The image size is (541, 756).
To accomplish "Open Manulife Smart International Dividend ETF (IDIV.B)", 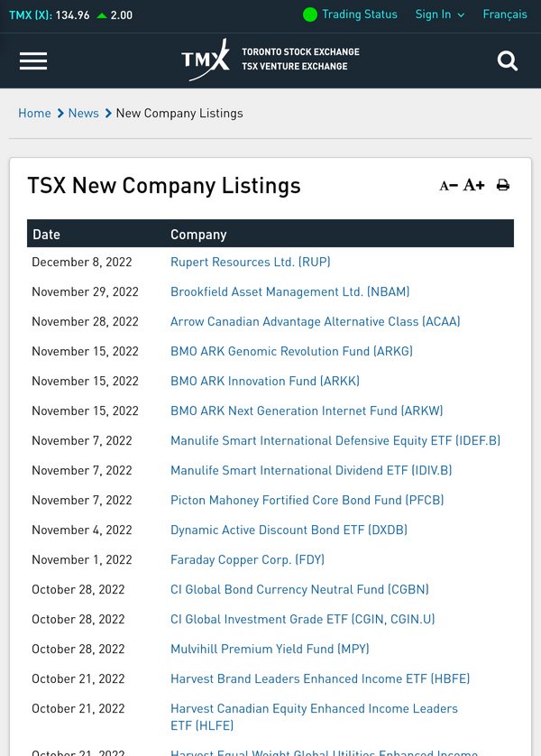I will coord(311,471).
